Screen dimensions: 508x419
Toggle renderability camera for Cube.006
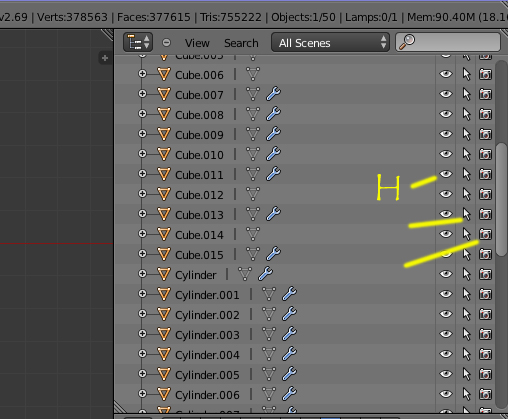tap(485, 74)
